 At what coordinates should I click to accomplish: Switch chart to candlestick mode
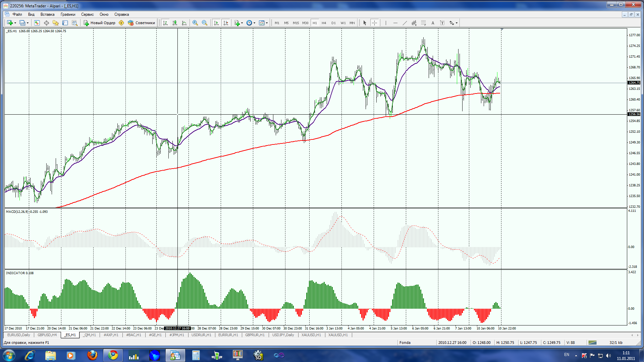pos(175,23)
